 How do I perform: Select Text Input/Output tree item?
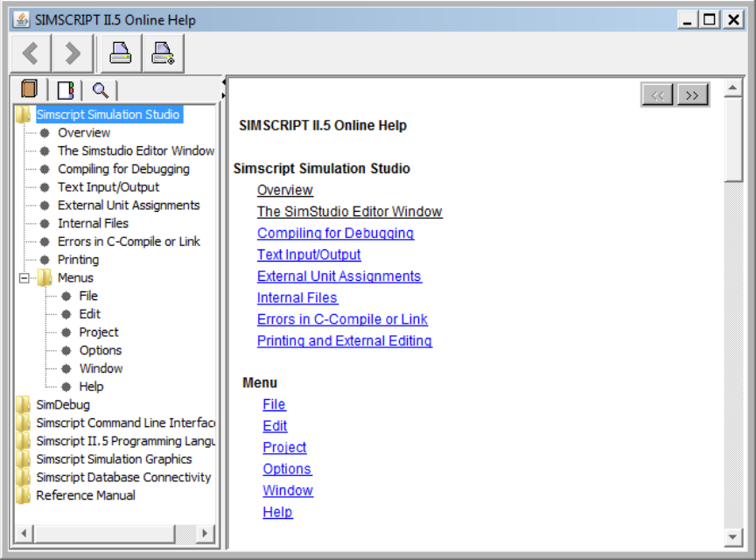pyautogui.click(x=108, y=187)
